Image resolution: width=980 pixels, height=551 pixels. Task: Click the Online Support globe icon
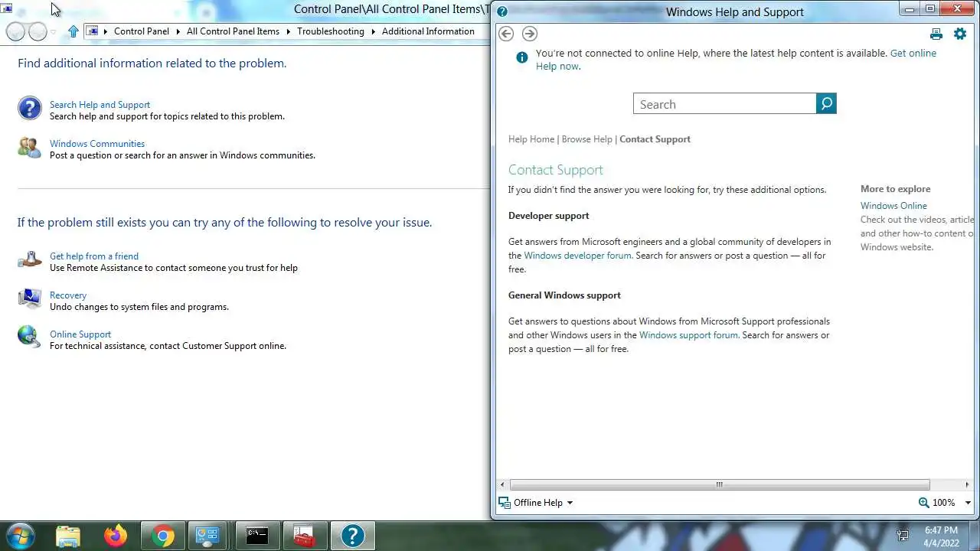click(29, 337)
